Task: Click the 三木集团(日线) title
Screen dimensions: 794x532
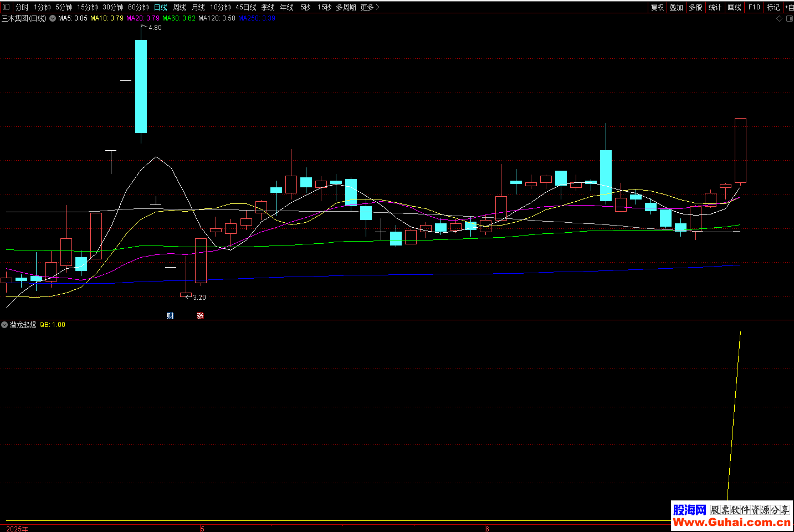Action: (24, 18)
